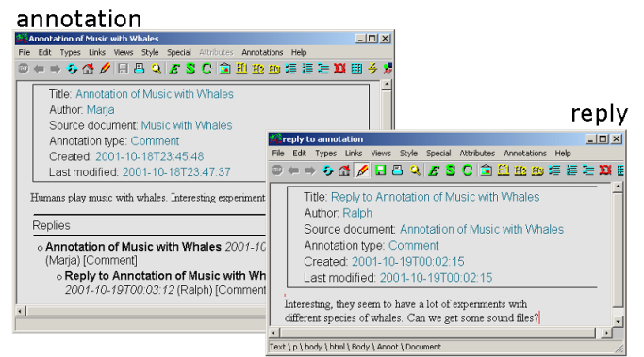Image resolution: width=644 pixels, height=357 pixels.
Task: Open Find magnifier in reply window
Action: [x=415, y=170]
